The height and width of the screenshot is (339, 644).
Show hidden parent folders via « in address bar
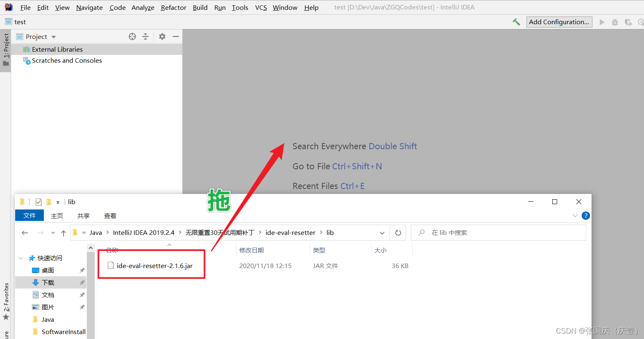coord(84,232)
